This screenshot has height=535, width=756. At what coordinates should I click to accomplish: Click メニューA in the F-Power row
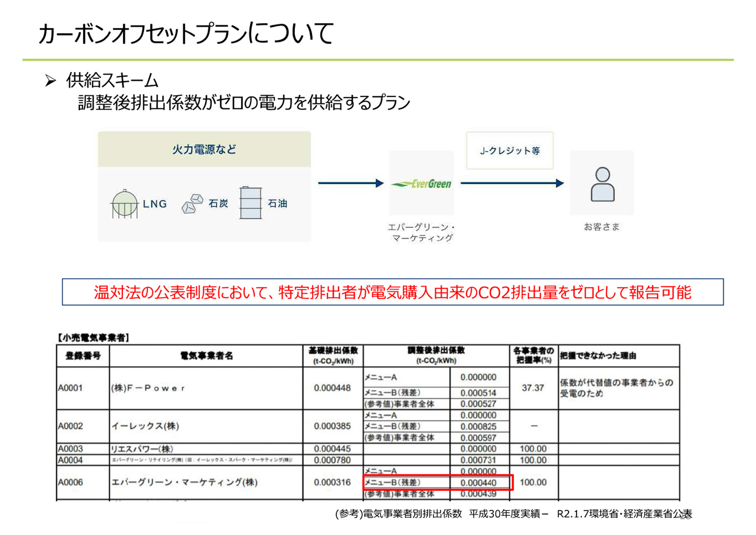pyautogui.click(x=381, y=377)
